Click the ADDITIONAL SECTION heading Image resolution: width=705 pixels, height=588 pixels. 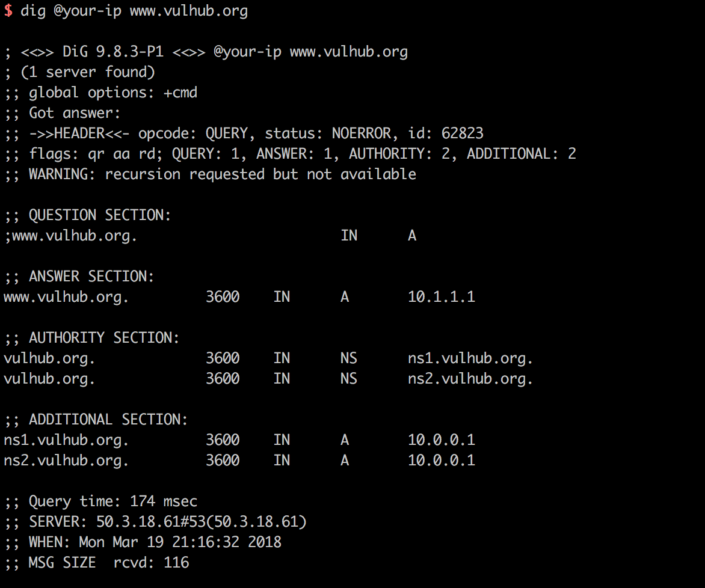pyautogui.click(x=96, y=420)
